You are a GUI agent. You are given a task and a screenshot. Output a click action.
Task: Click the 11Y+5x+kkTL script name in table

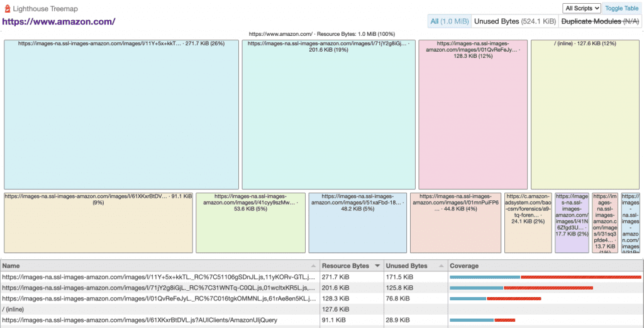159,277
